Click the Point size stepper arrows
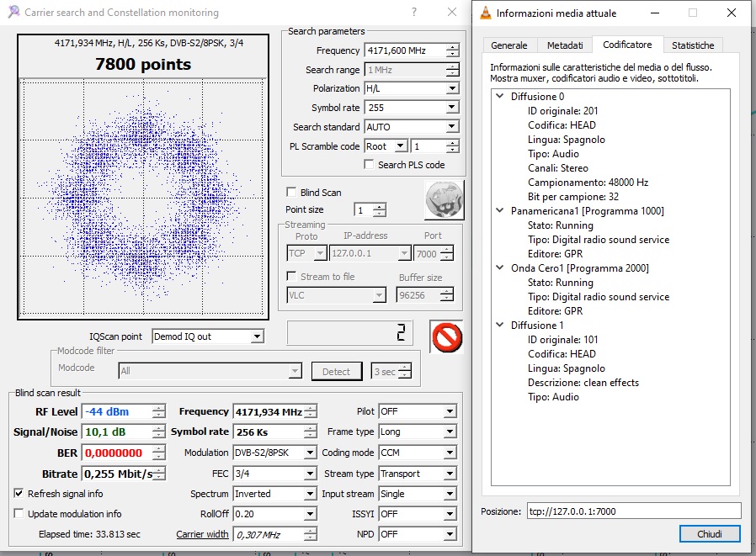The height and width of the screenshot is (556, 756). tap(380, 209)
